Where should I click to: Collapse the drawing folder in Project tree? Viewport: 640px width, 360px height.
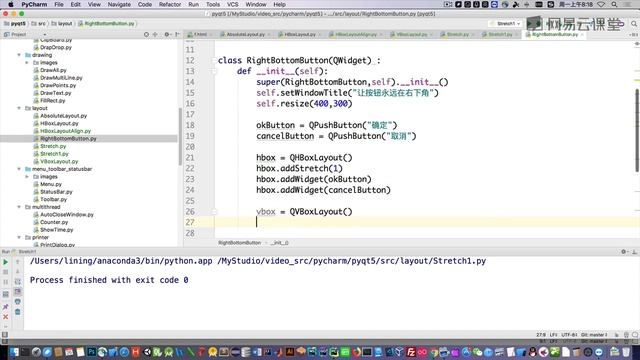point(19,55)
